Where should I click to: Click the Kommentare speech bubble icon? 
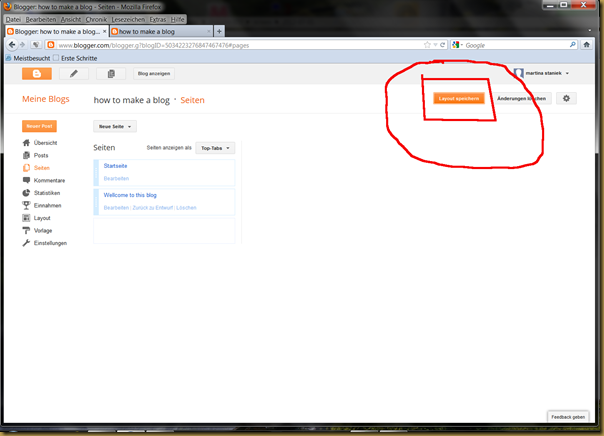click(x=26, y=180)
